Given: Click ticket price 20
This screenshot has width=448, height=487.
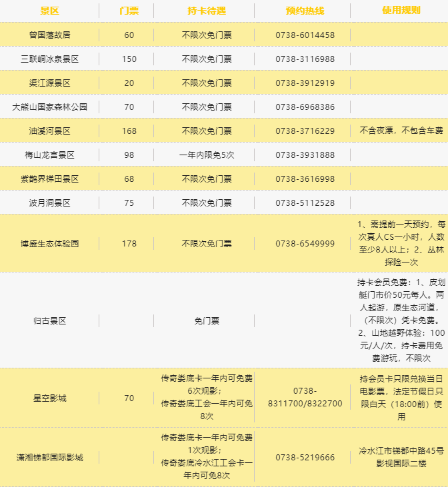Looking at the screenshot, I should point(129,83).
